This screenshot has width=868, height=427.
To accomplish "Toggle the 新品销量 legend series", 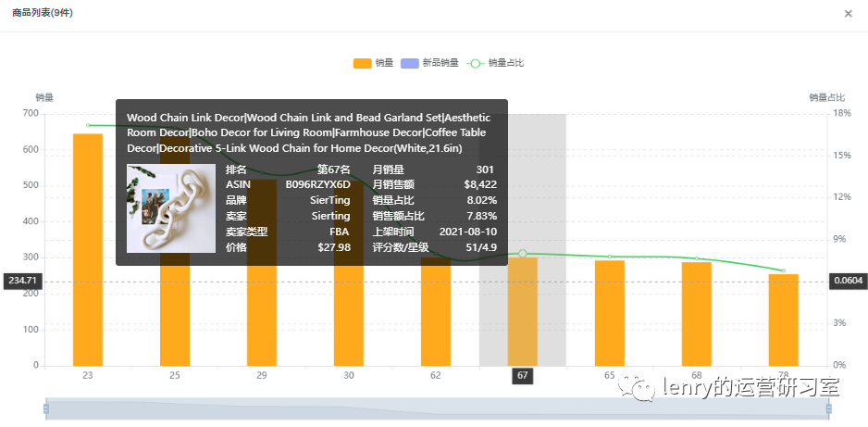I will 410,63.
